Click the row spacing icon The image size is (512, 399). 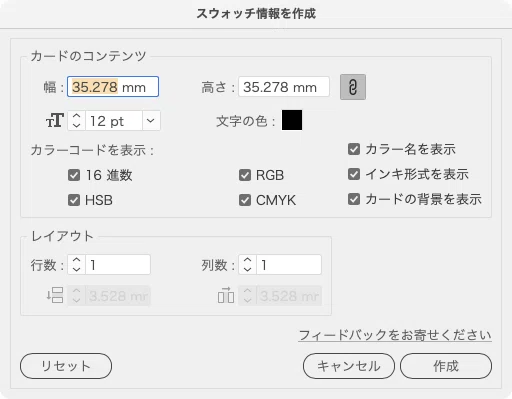(55, 295)
